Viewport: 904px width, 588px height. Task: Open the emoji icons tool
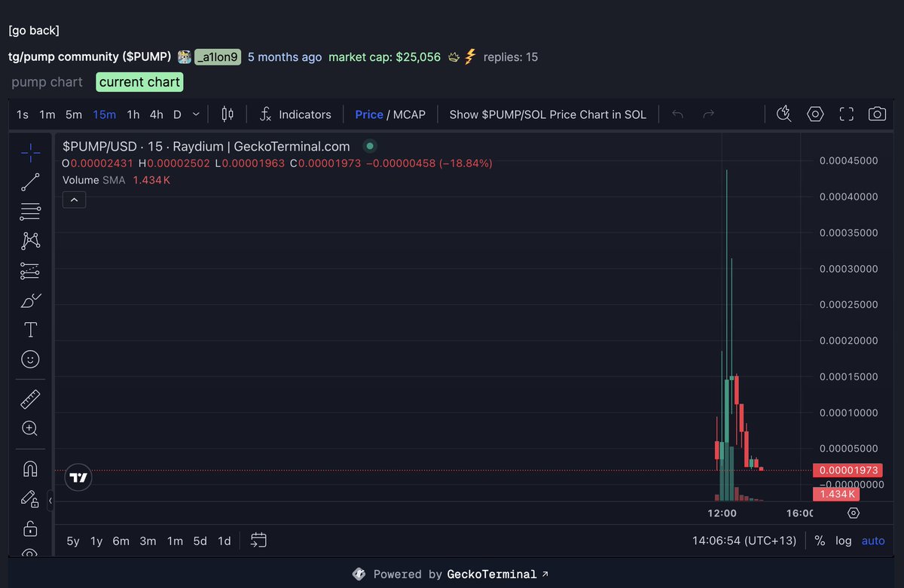point(30,359)
